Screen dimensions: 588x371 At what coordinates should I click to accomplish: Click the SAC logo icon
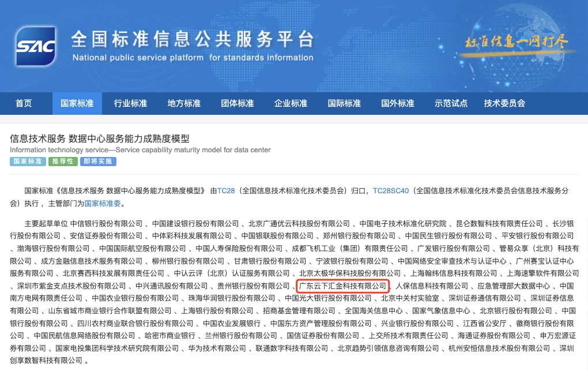(36, 46)
